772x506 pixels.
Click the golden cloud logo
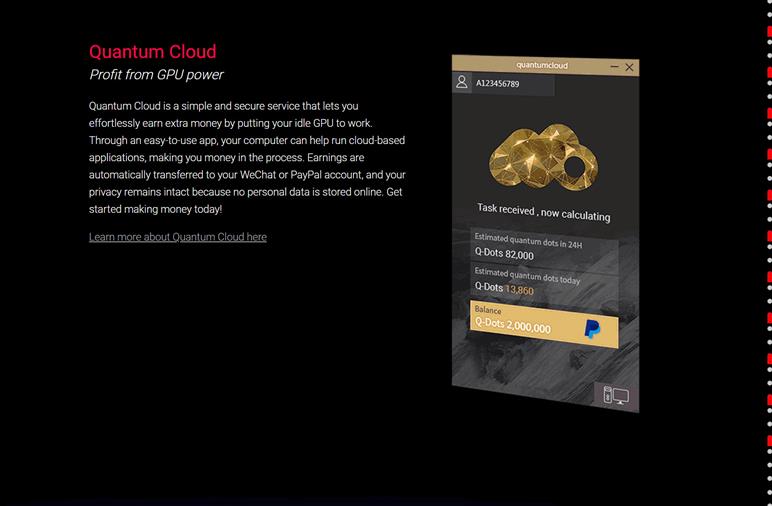544,158
